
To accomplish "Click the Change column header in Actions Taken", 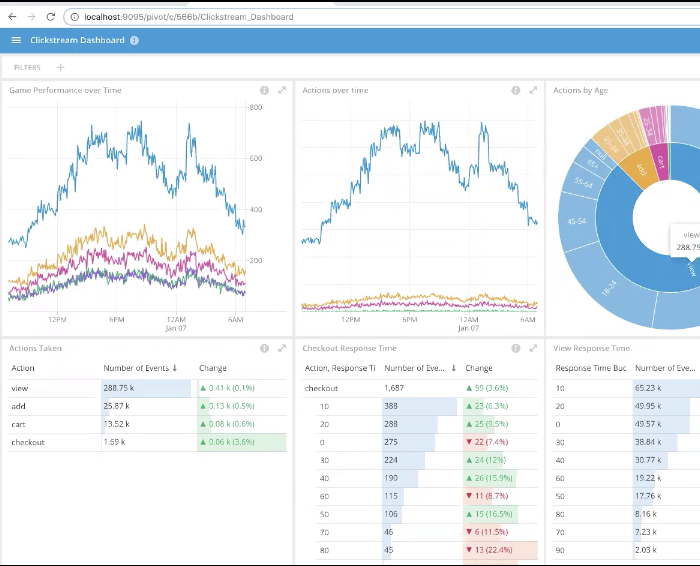I will pyautogui.click(x=213, y=368).
